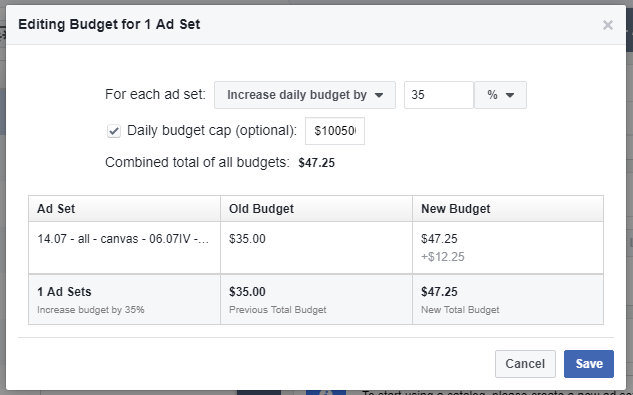Click the New Budget column header
Screen dimensions: 633x395
pos(508,209)
